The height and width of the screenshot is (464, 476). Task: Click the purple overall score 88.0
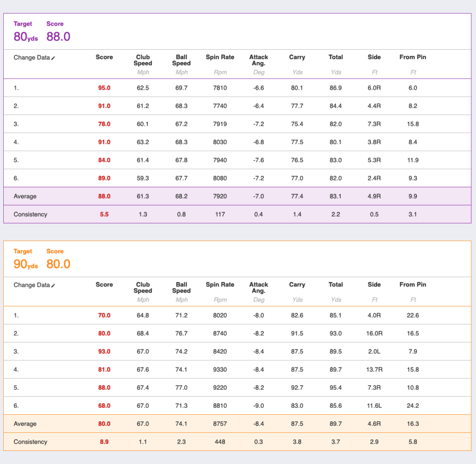(x=58, y=37)
